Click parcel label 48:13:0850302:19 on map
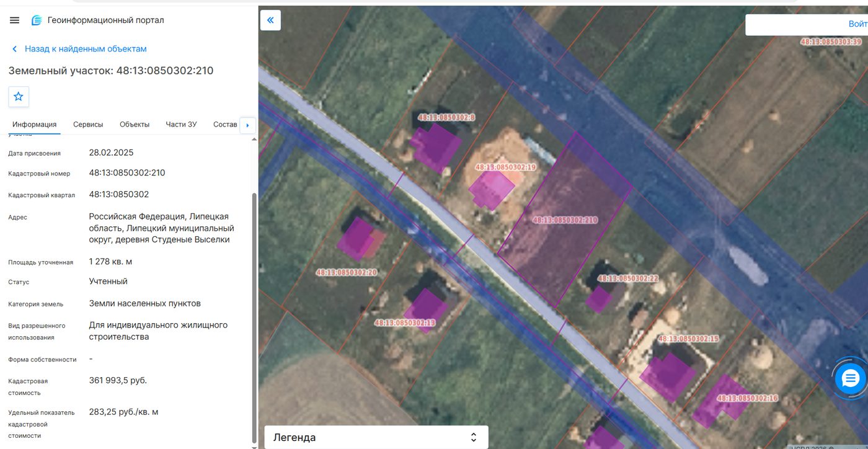 coord(505,167)
